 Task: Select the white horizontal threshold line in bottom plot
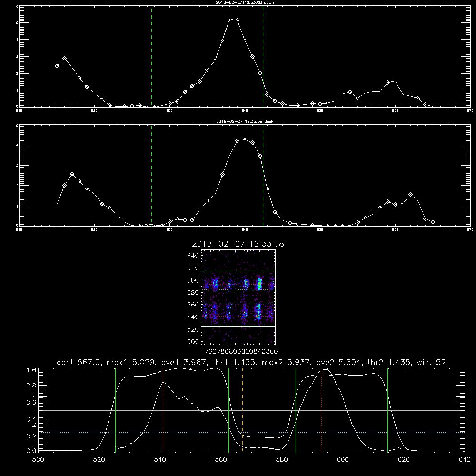(x=251, y=410)
